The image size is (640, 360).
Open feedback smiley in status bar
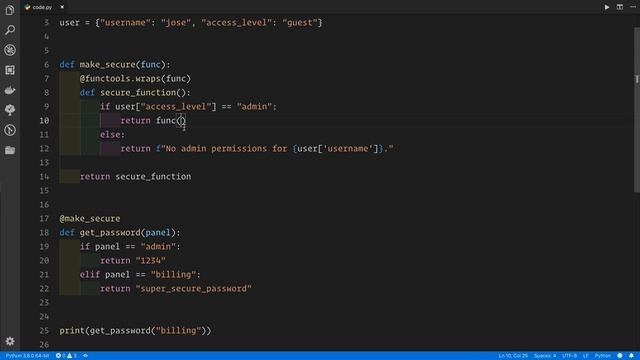pyautogui.click(x=620, y=356)
